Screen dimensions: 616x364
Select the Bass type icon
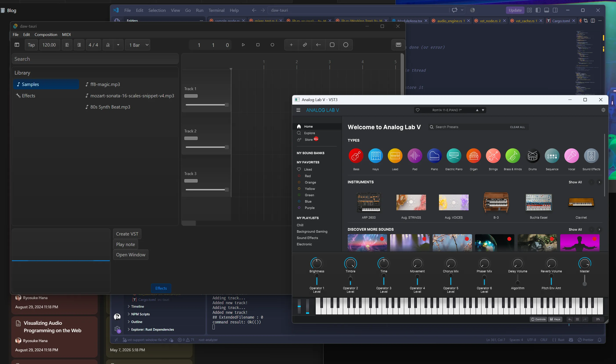356,156
